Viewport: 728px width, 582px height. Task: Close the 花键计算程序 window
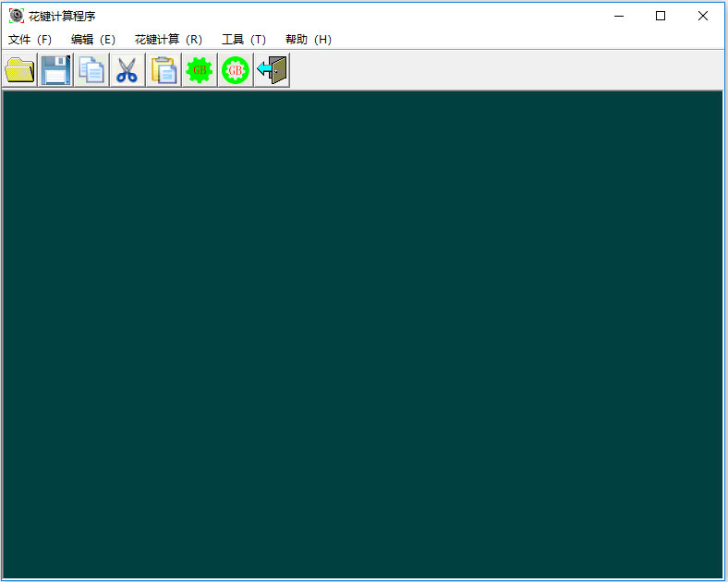point(703,17)
